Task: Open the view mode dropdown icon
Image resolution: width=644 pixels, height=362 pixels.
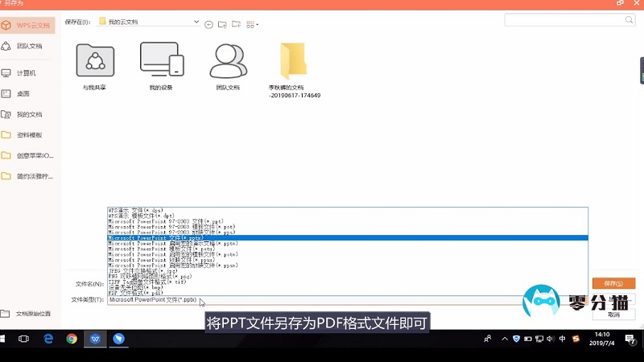Action: tap(252, 24)
